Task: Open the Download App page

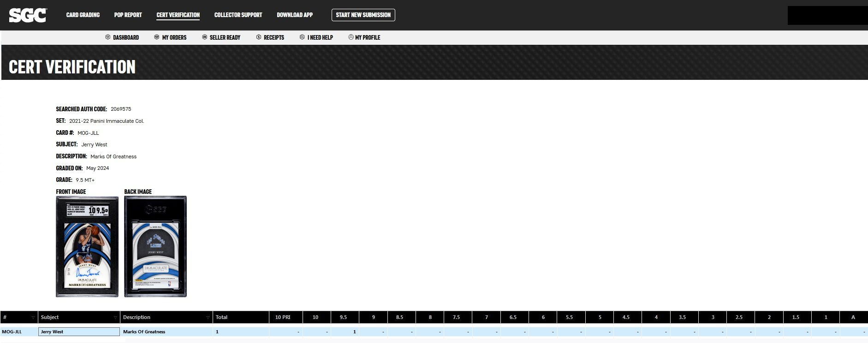Action: [x=295, y=15]
